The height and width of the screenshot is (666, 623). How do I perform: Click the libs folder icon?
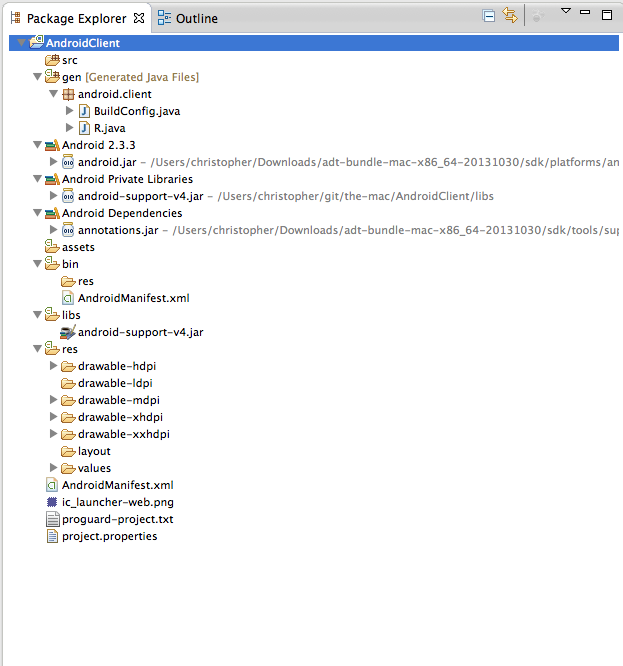(52, 314)
